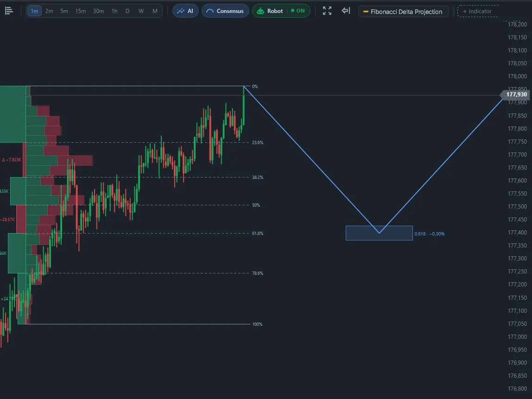Choose the 15m timeframe
The width and height of the screenshot is (532, 399).
pos(81,11)
